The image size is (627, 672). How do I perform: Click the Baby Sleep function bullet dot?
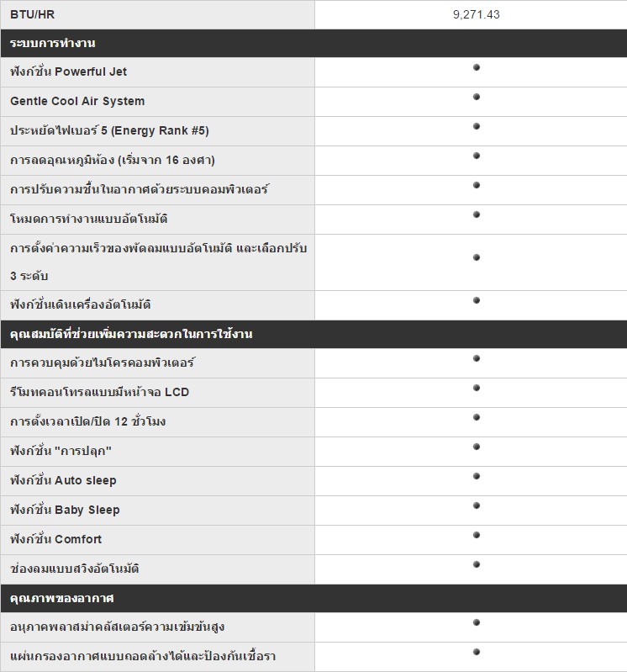point(477,505)
